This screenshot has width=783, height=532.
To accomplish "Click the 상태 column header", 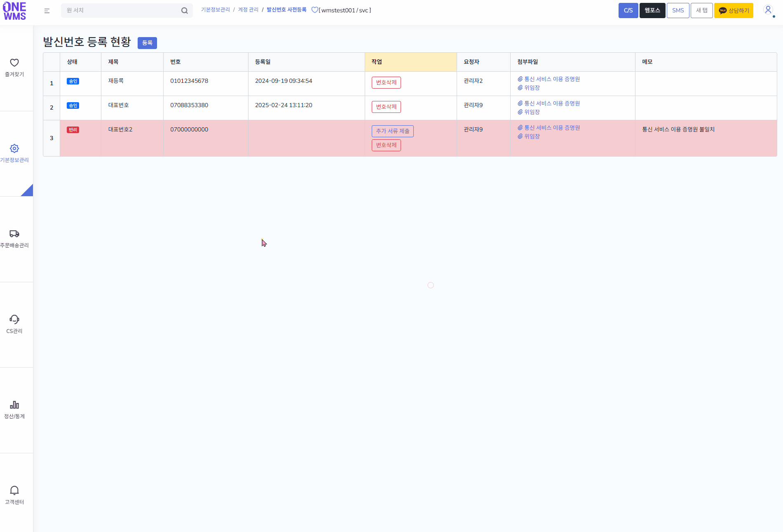I will point(80,62).
